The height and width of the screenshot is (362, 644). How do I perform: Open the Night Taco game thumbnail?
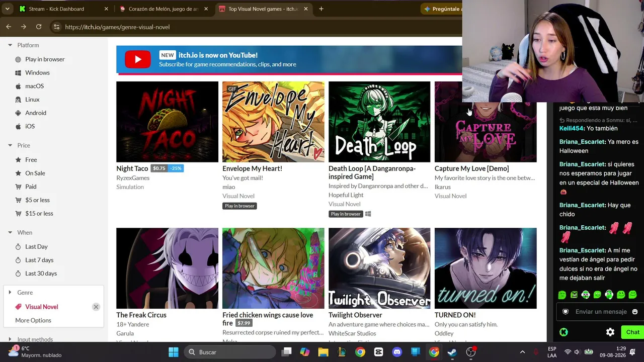click(167, 122)
